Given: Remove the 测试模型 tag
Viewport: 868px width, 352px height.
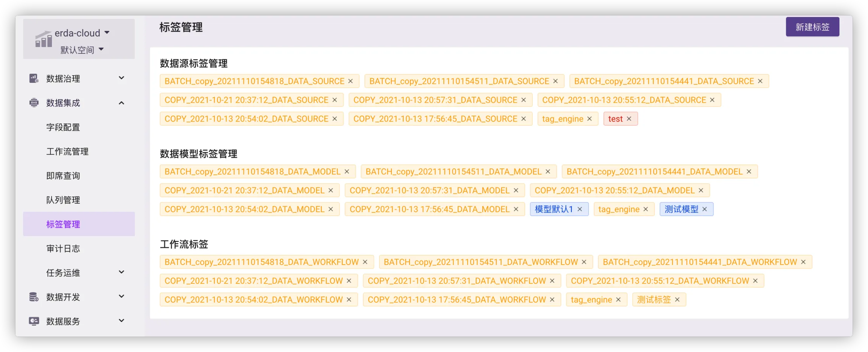Looking at the screenshot, I should click(x=704, y=209).
